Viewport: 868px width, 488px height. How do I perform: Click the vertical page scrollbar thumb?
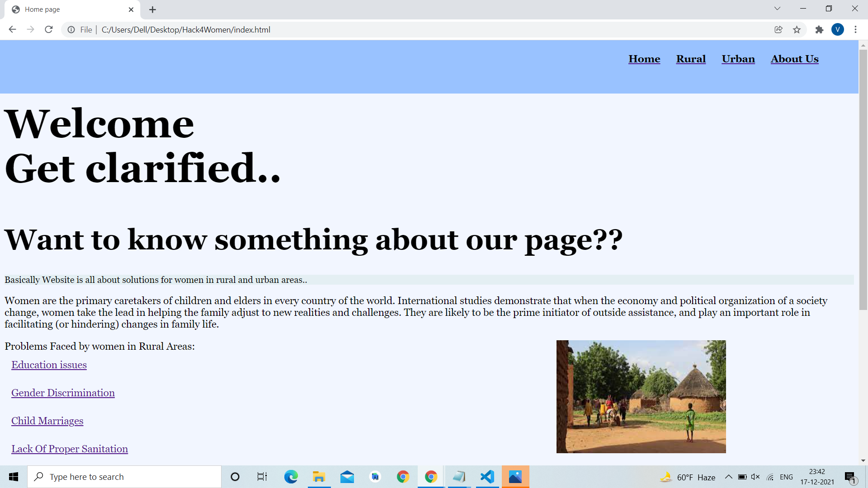[863, 180]
